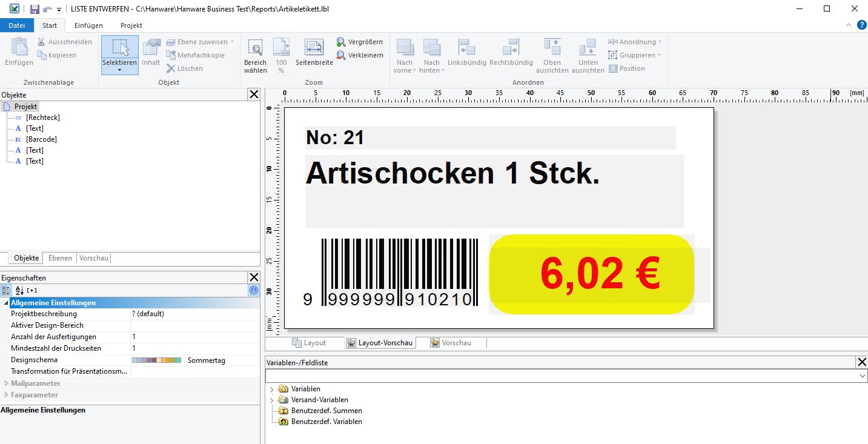Click the Bereich wählen zoom icon
This screenshot has height=444, width=868.
click(x=255, y=49)
